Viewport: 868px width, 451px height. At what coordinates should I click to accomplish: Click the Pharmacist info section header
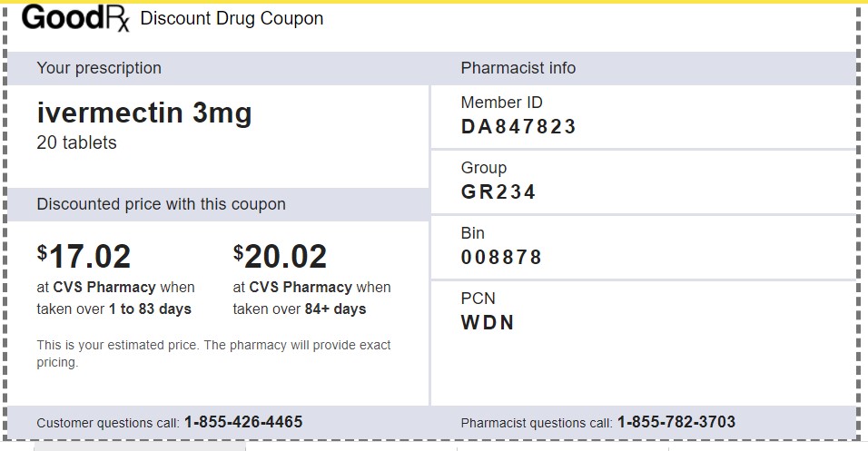518,68
